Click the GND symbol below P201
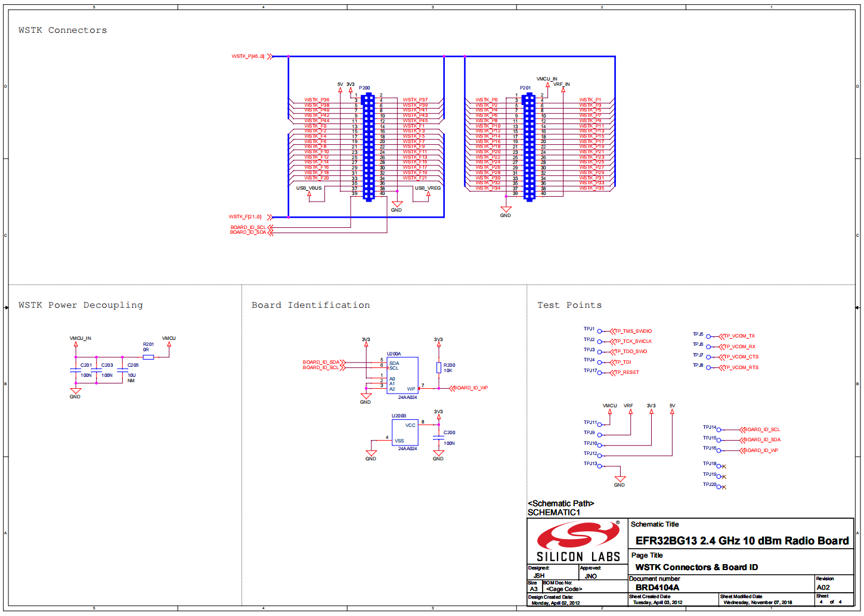 pyautogui.click(x=506, y=211)
